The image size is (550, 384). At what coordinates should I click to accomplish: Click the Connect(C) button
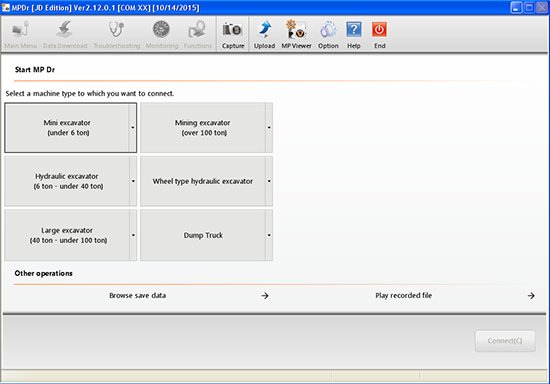coord(505,341)
